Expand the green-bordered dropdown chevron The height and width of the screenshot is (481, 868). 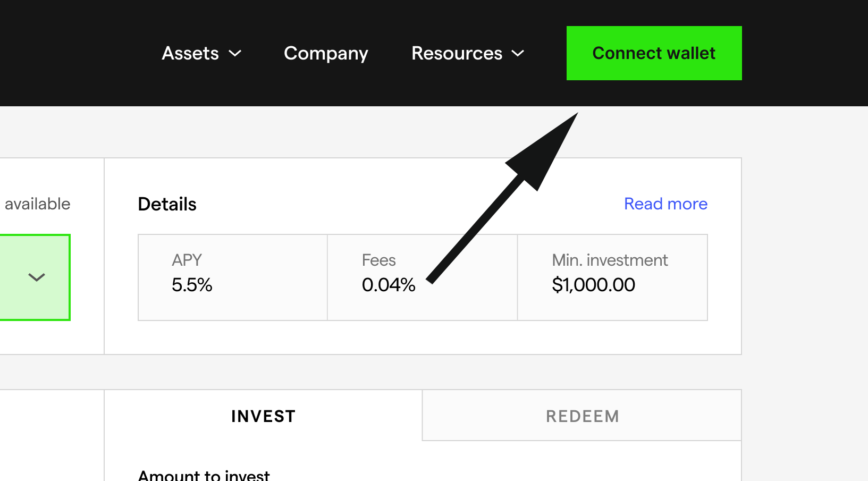point(37,277)
